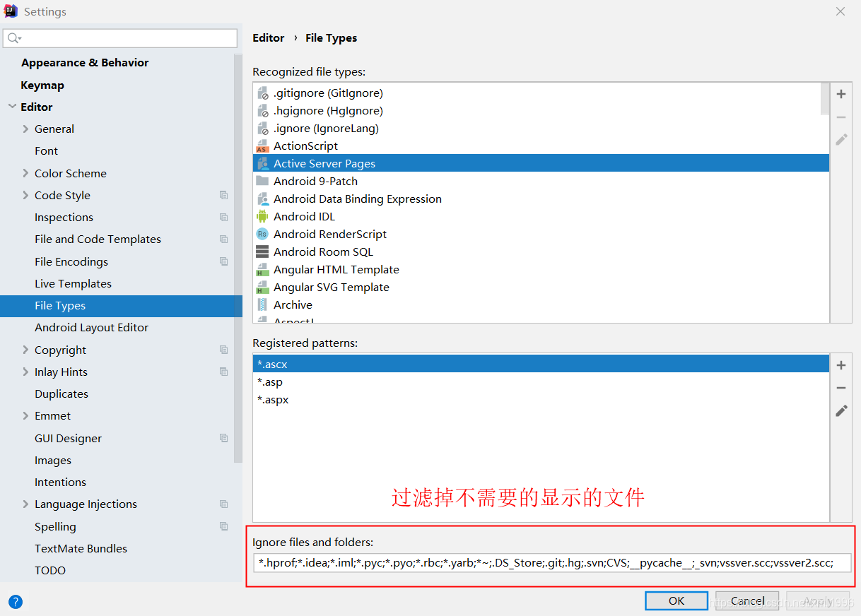This screenshot has height=616, width=861.
Task: Click the project-level icon beside File Encodings
Action: (x=223, y=261)
